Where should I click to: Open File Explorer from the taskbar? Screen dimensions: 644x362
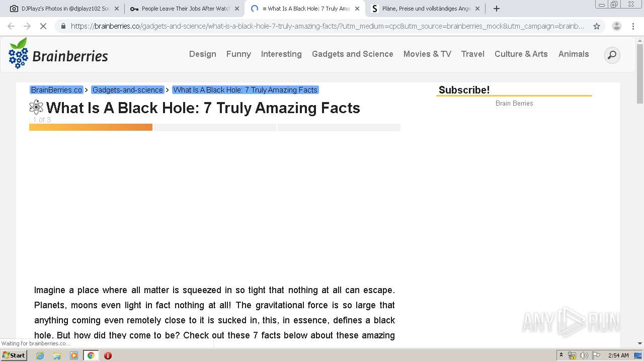coord(57,355)
